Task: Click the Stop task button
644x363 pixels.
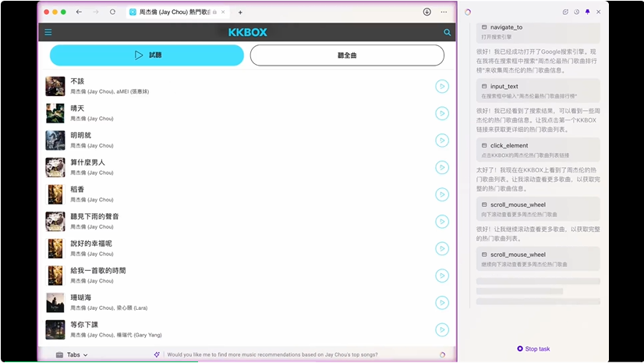Action: (533, 349)
